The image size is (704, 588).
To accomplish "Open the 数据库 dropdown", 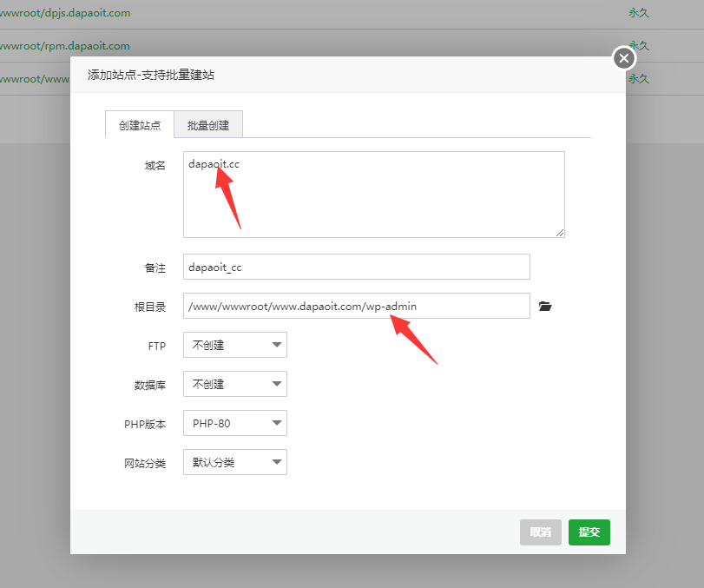I will click(235, 384).
